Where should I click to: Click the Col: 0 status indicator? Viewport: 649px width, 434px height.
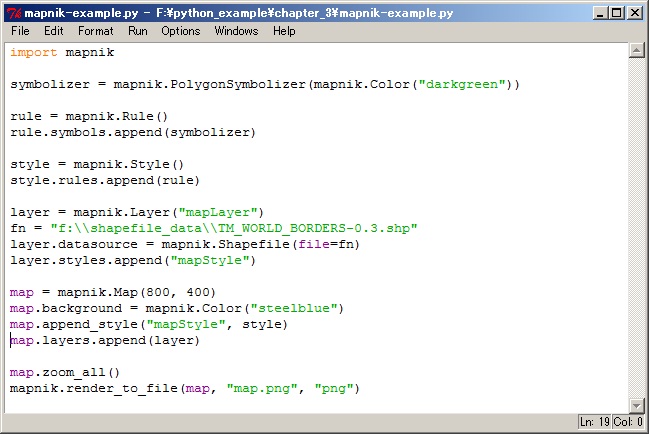(627, 424)
